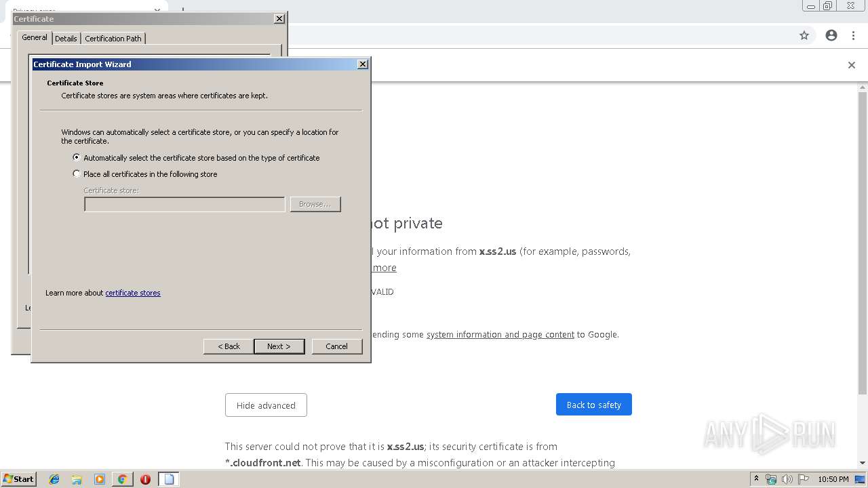Viewport: 868px width, 488px height.
Task: Launch Internet Explorer from the taskbar
Action: pos(54,479)
